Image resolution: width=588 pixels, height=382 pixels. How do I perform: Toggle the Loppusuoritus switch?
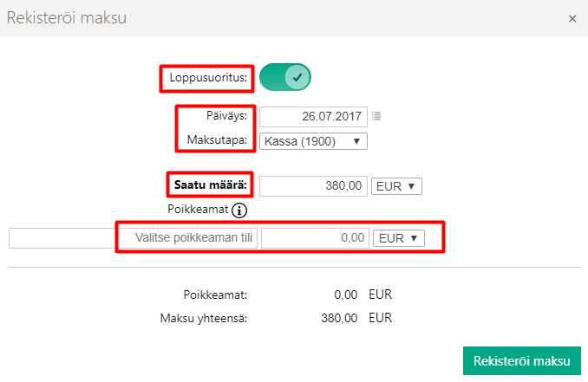(x=285, y=77)
